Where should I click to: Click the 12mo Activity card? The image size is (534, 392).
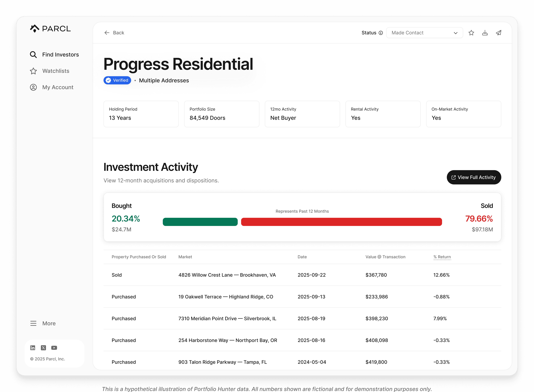click(x=302, y=114)
